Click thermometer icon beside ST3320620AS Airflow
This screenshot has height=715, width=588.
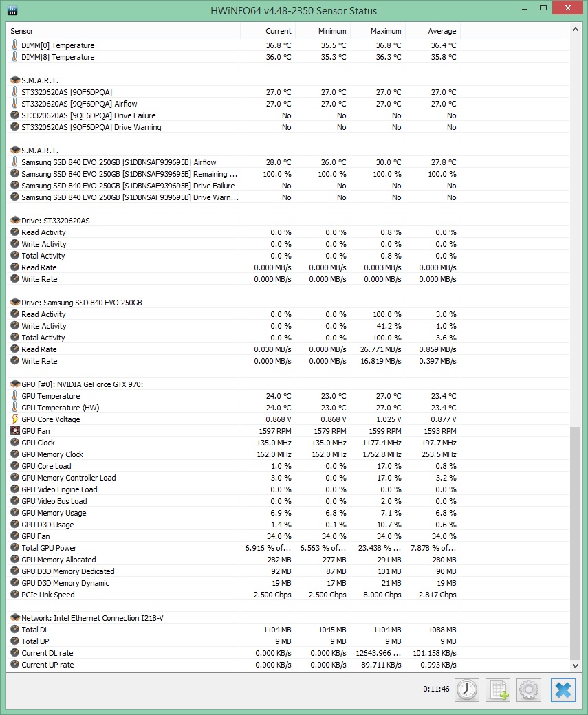pyautogui.click(x=14, y=104)
